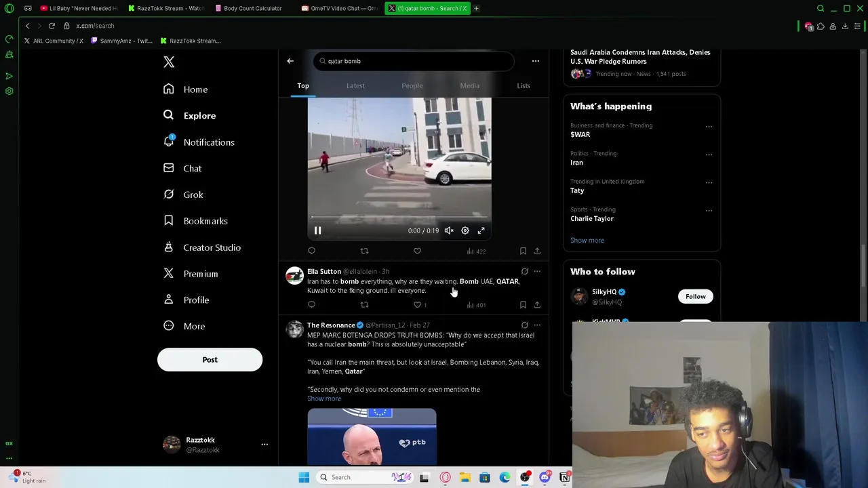
Task: Reply to the video post
Action: [x=311, y=251]
